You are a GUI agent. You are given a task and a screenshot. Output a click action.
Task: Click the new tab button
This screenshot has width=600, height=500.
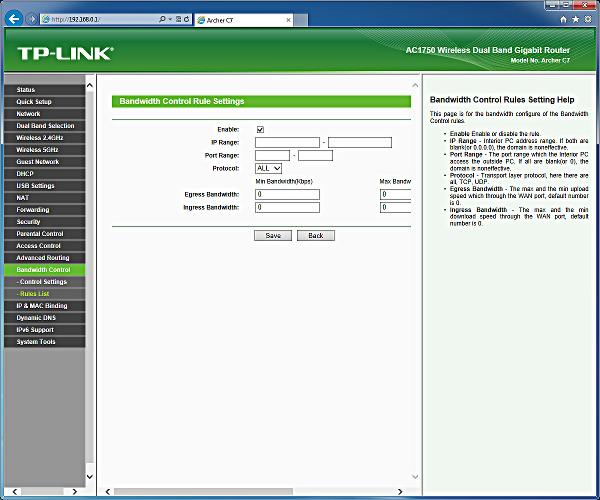pos(301,20)
